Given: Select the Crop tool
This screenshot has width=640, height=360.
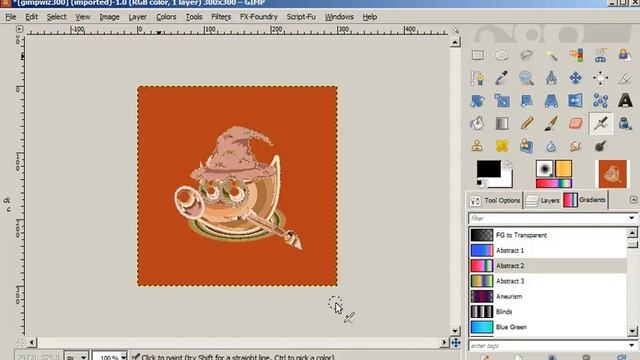Looking at the screenshot, I should [x=624, y=78].
